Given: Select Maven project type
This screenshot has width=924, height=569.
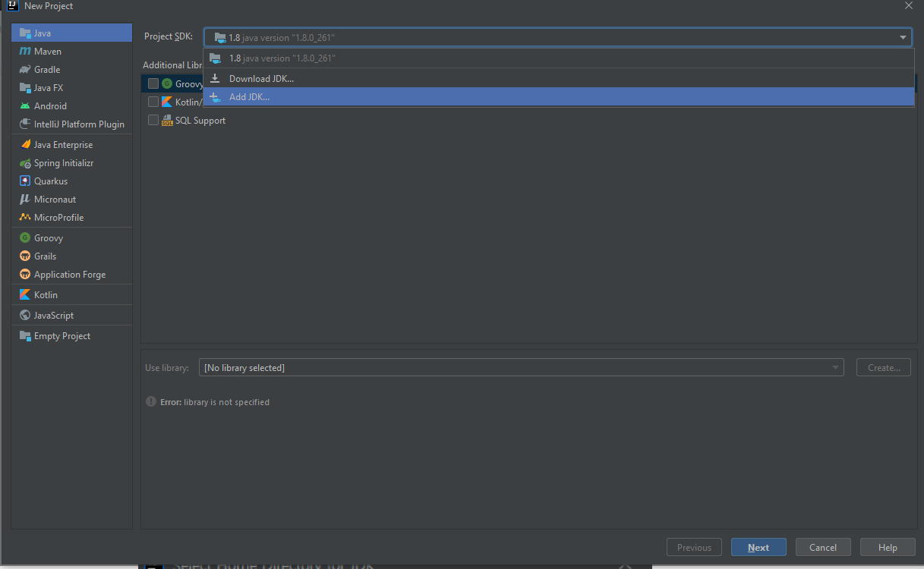Looking at the screenshot, I should pos(71,52).
